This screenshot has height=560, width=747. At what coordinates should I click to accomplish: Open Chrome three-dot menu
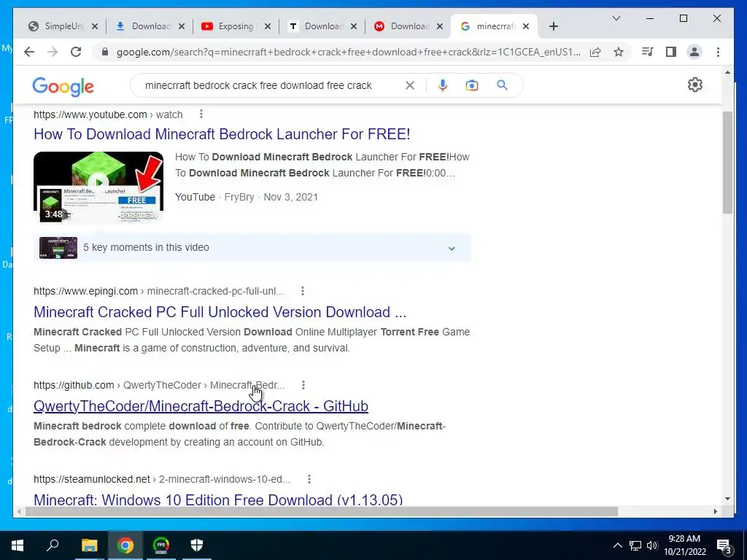pyautogui.click(x=718, y=52)
